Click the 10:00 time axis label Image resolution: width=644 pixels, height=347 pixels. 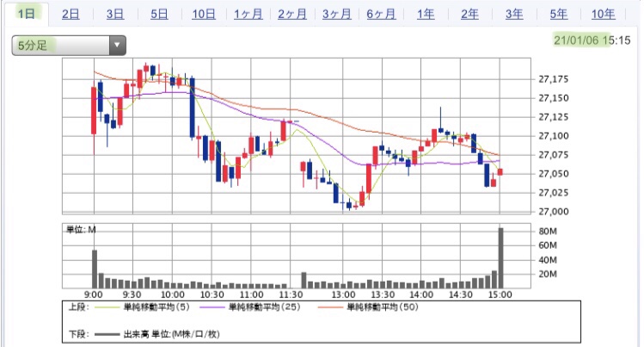(x=173, y=294)
